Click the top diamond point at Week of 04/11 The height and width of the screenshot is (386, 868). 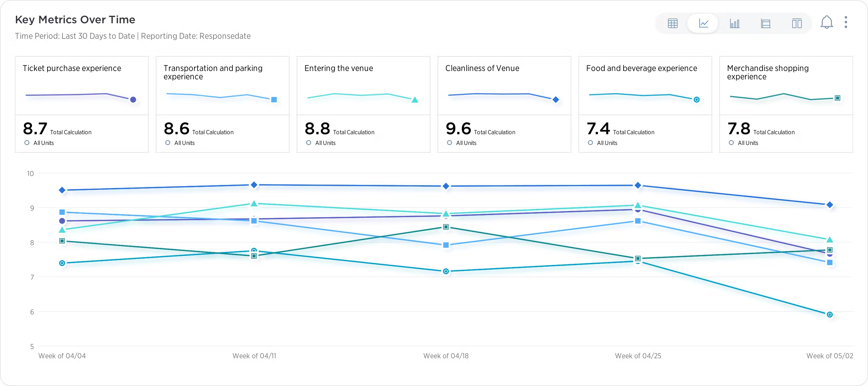pyautogui.click(x=254, y=185)
